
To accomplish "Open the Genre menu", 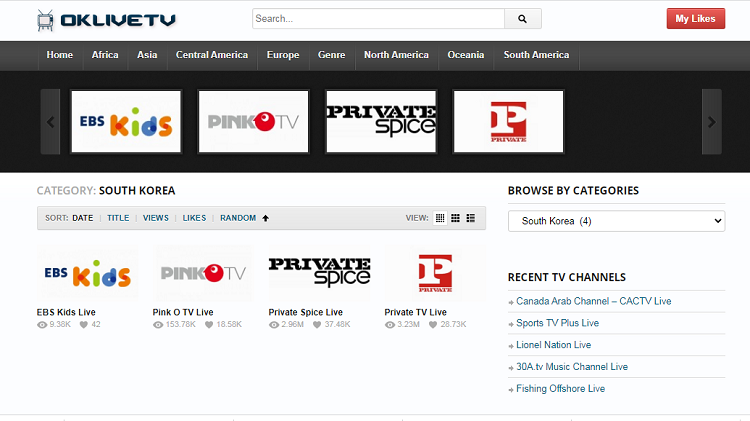I will [x=331, y=55].
